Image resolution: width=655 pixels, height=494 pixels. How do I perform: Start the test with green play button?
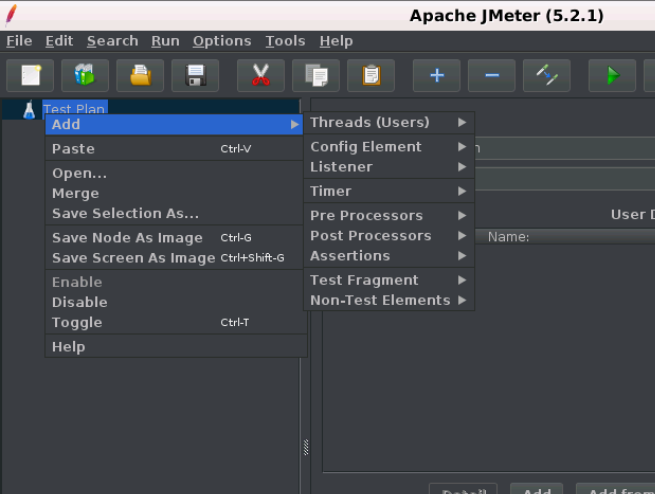coord(613,76)
